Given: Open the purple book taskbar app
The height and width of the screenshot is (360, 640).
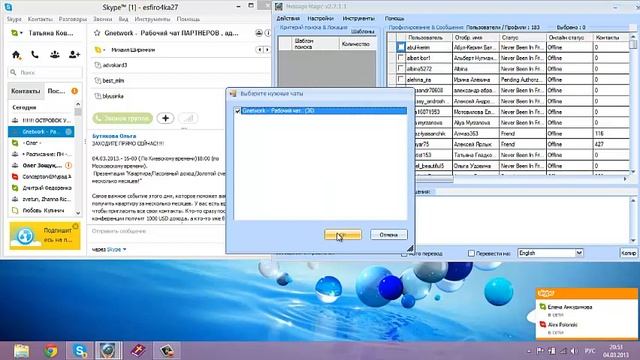Looking at the screenshot, I should point(138,351).
